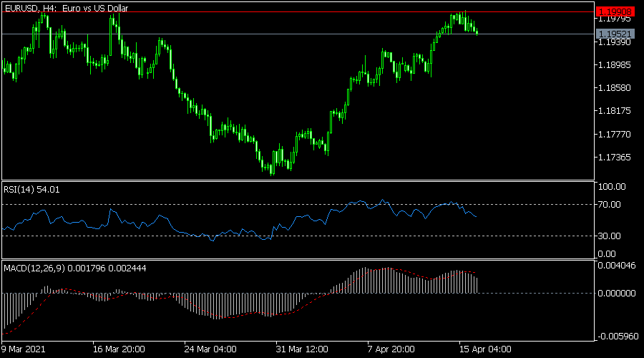The image size is (644, 358).
Task: Click the red price label on price axis
Action: click(615, 12)
